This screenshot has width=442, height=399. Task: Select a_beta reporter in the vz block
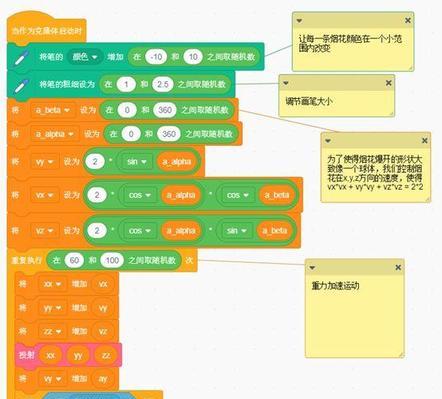(x=275, y=231)
